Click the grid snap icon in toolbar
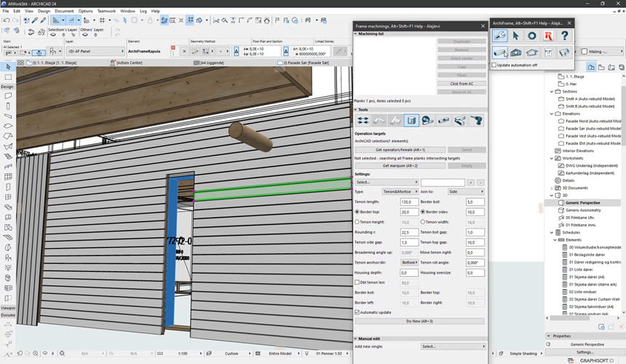Screen dimensions: 626x364 click(x=102, y=20)
